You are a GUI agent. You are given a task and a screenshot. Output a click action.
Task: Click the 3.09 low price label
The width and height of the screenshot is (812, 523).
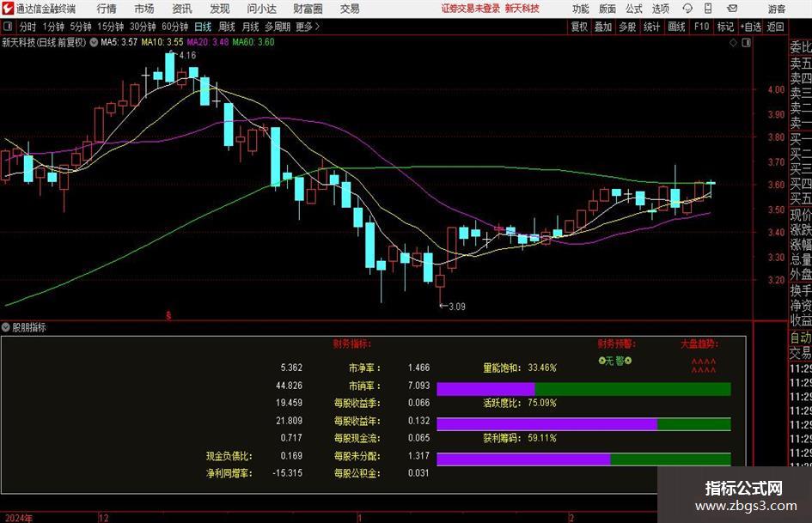tap(456, 307)
